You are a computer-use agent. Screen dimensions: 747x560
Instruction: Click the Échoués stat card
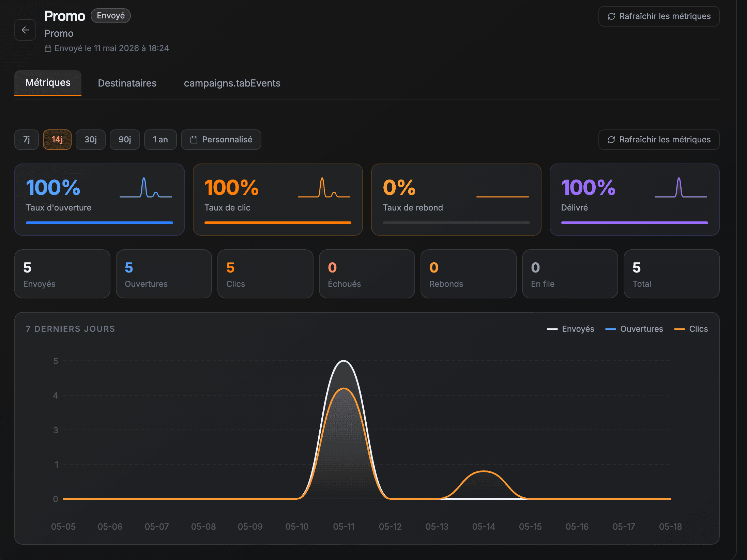tap(367, 274)
